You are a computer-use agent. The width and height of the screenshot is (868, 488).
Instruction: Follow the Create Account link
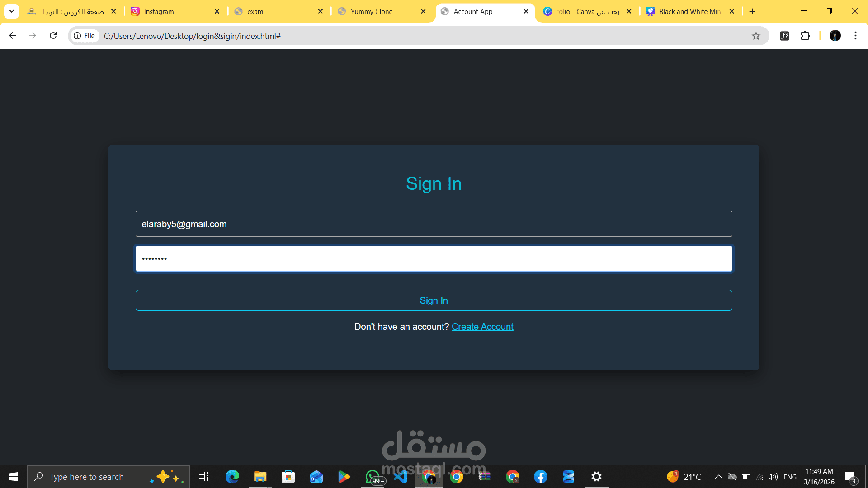pyautogui.click(x=482, y=327)
